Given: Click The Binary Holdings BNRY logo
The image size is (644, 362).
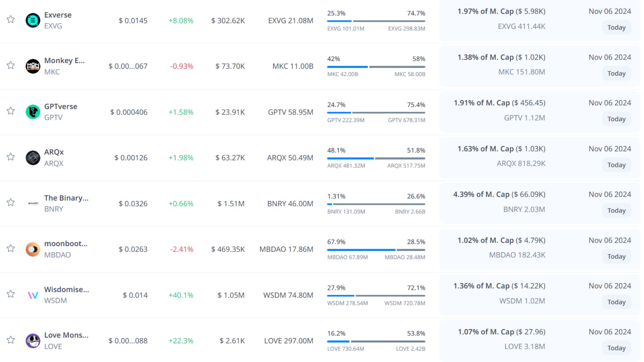Looking at the screenshot, I should point(33,203).
